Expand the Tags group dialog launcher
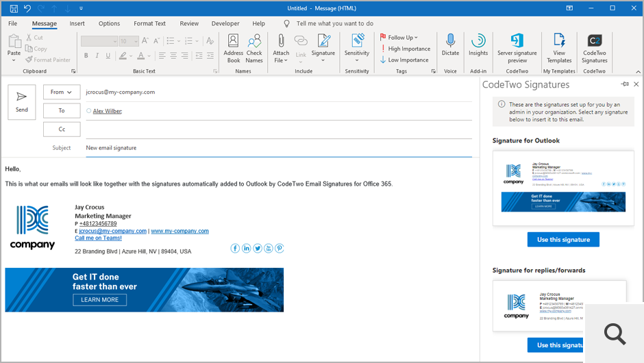Viewport: 644px width, 363px height. pyautogui.click(x=433, y=71)
